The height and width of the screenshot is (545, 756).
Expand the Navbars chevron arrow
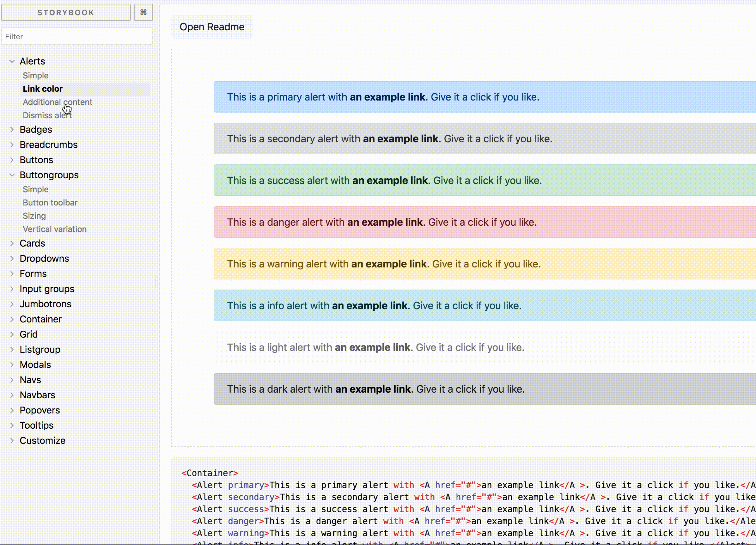point(12,395)
